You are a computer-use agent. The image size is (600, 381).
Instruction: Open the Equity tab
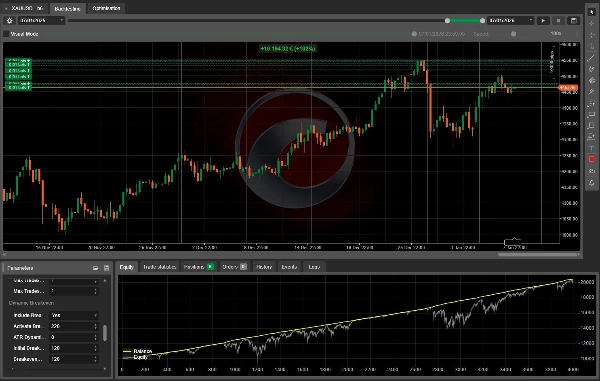[x=127, y=267]
